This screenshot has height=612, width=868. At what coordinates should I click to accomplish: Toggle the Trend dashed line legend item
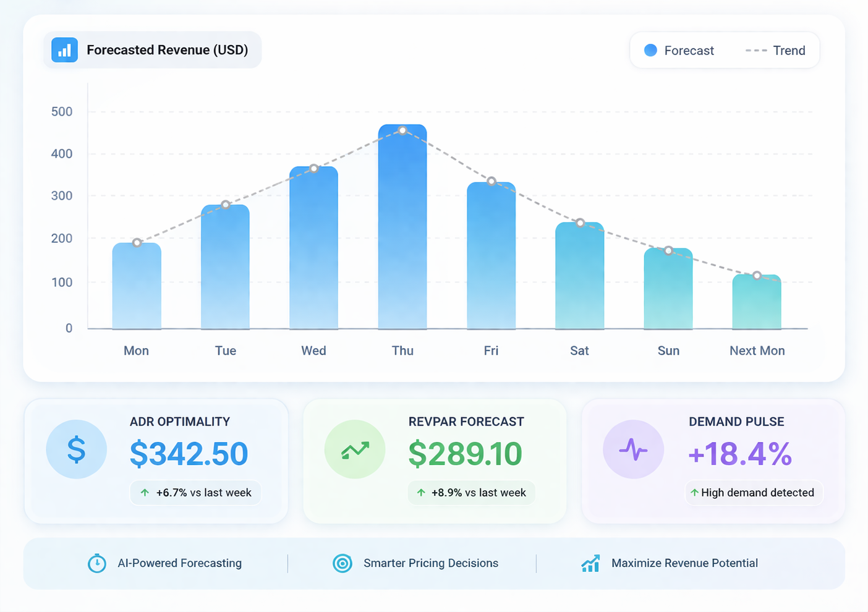776,51
